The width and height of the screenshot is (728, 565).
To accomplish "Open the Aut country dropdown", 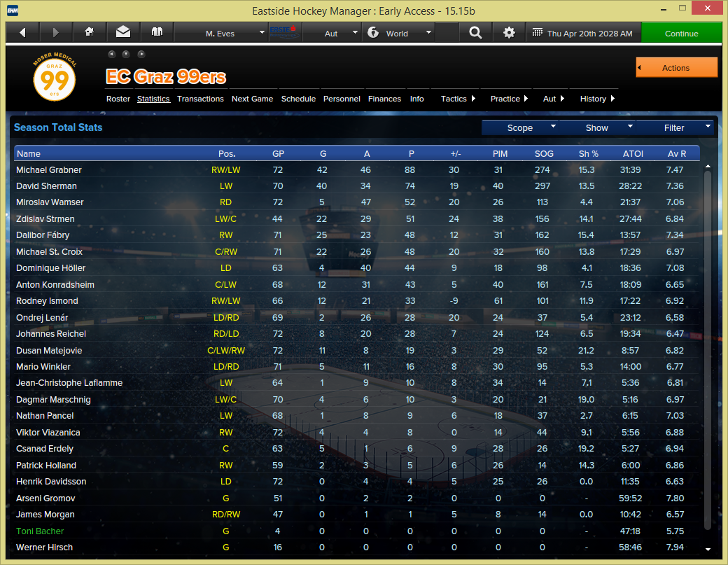I will tap(332, 33).
